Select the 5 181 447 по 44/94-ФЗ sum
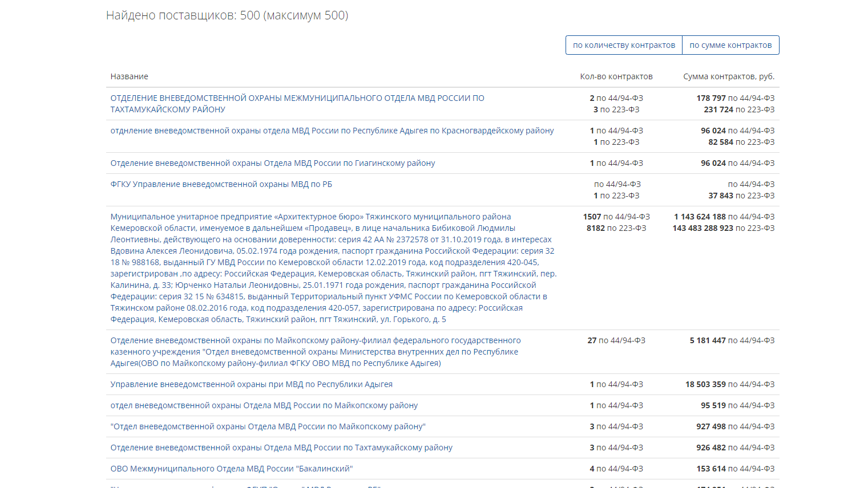The image size is (868, 488). click(732, 340)
